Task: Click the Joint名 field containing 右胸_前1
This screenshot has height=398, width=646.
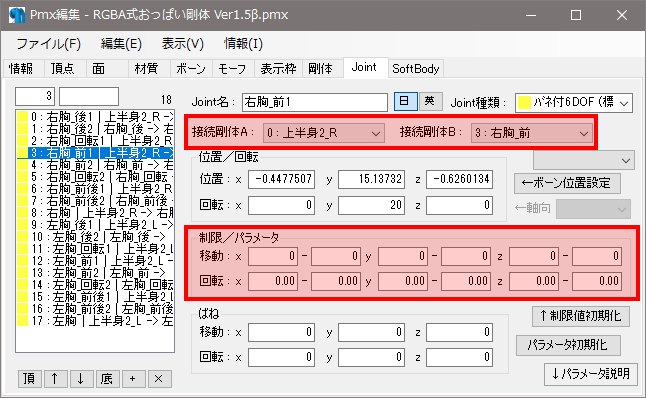Action: click(x=315, y=102)
